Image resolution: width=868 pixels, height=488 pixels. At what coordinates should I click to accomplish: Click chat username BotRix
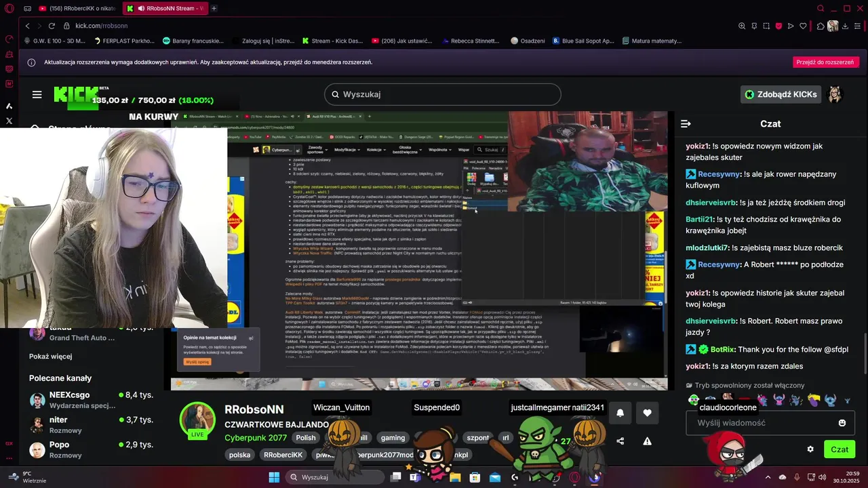722,350
